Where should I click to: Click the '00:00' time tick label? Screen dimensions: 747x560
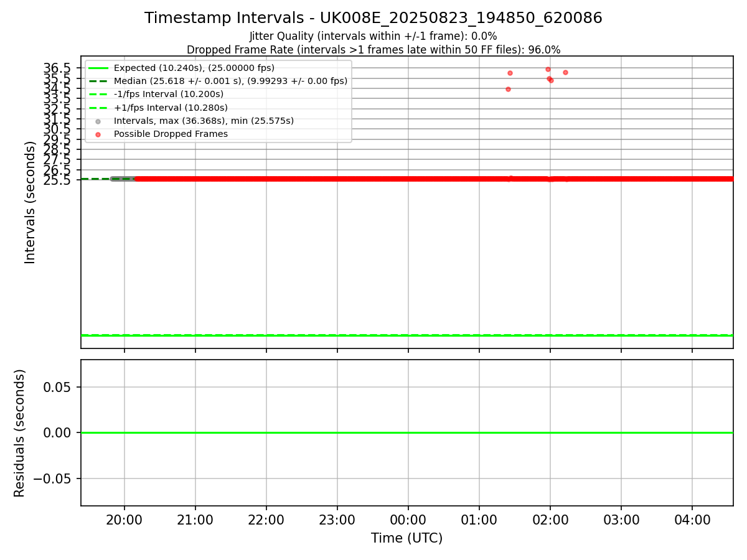tap(408, 520)
